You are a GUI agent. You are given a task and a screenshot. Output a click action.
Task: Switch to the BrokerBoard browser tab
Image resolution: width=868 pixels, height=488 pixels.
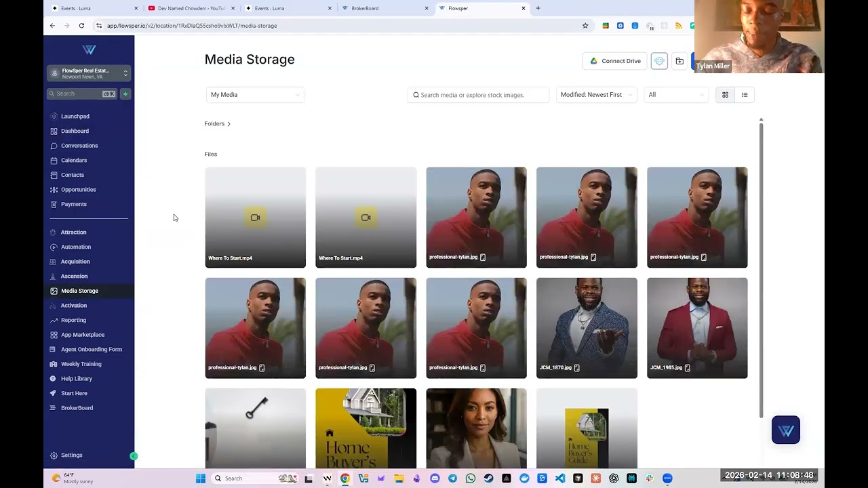tap(385, 8)
